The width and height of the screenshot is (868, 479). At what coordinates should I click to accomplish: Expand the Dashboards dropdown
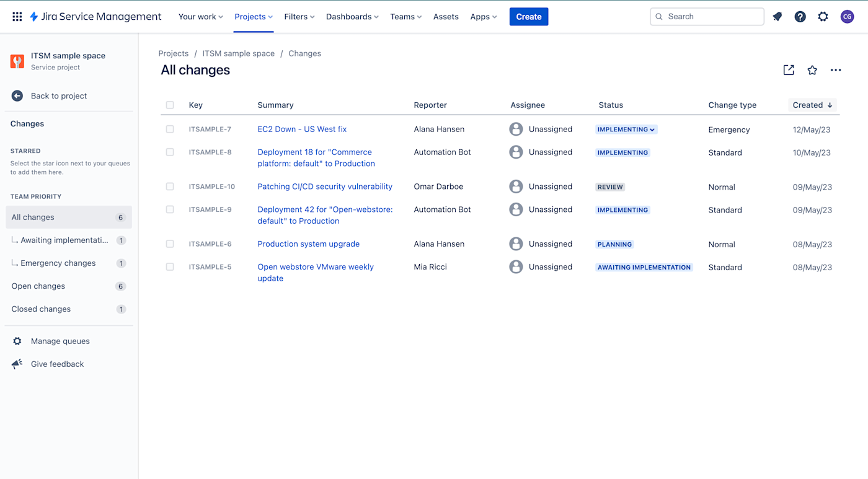(x=352, y=17)
